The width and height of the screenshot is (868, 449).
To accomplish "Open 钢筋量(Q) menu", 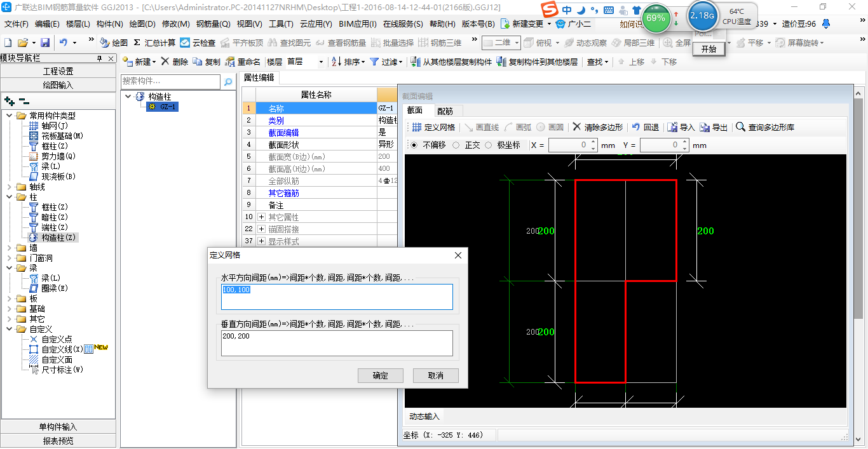I will tap(213, 24).
